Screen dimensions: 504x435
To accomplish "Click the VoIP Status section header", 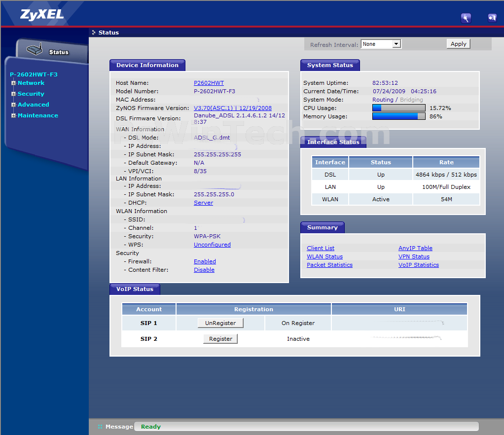I will (135, 289).
